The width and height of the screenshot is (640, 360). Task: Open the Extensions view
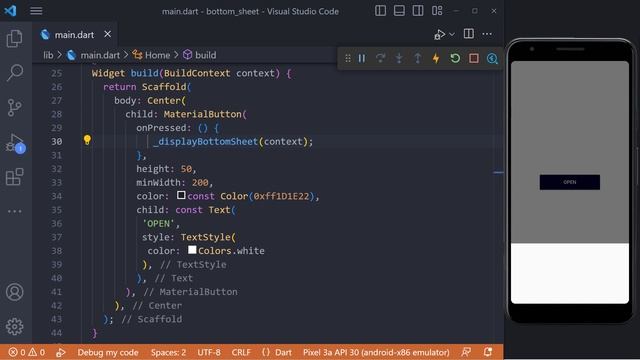(x=15, y=177)
